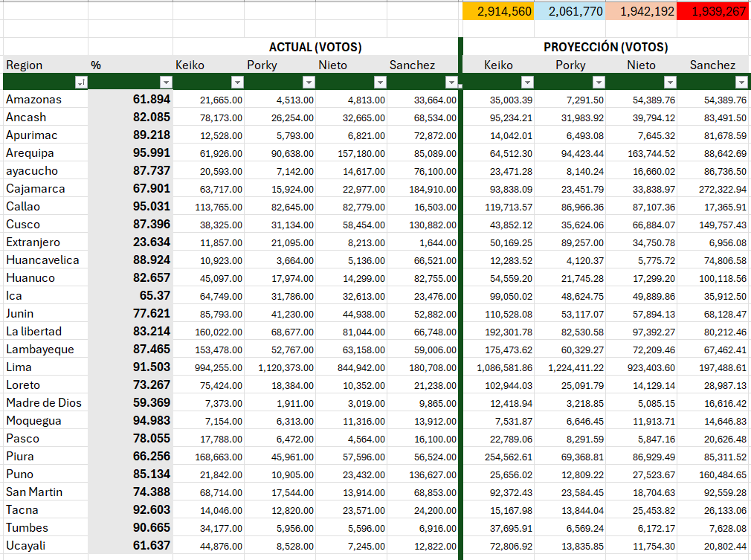Select the Cajamarca region cell

point(45,189)
